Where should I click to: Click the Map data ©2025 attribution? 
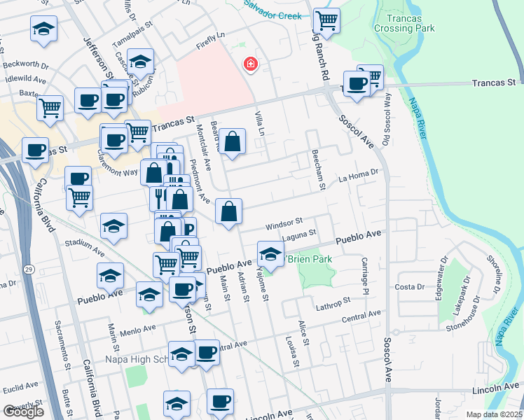[493, 414]
